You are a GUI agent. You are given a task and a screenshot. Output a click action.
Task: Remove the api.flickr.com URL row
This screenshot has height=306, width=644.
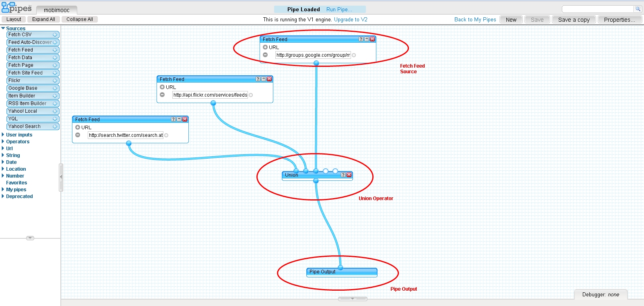(162, 95)
